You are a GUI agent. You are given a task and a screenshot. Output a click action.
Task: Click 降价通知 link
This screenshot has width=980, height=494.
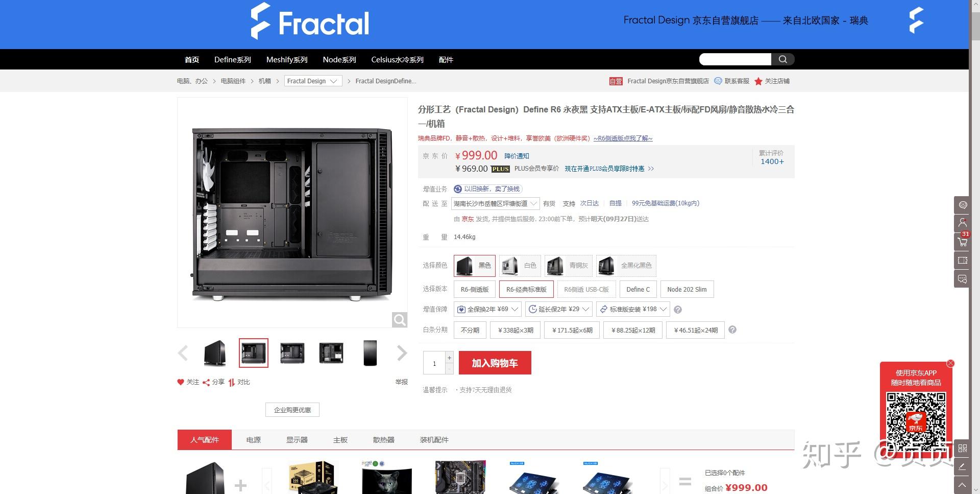[x=517, y=156]
